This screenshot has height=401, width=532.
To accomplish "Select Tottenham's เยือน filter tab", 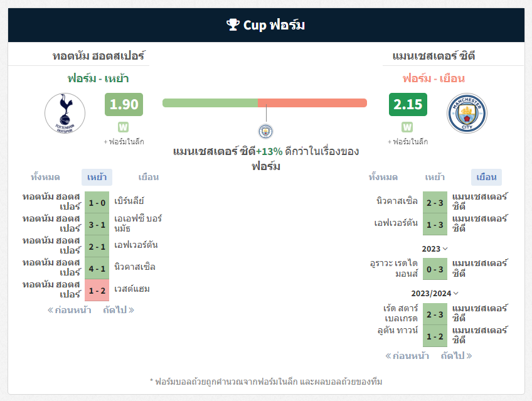I will 148,177.
